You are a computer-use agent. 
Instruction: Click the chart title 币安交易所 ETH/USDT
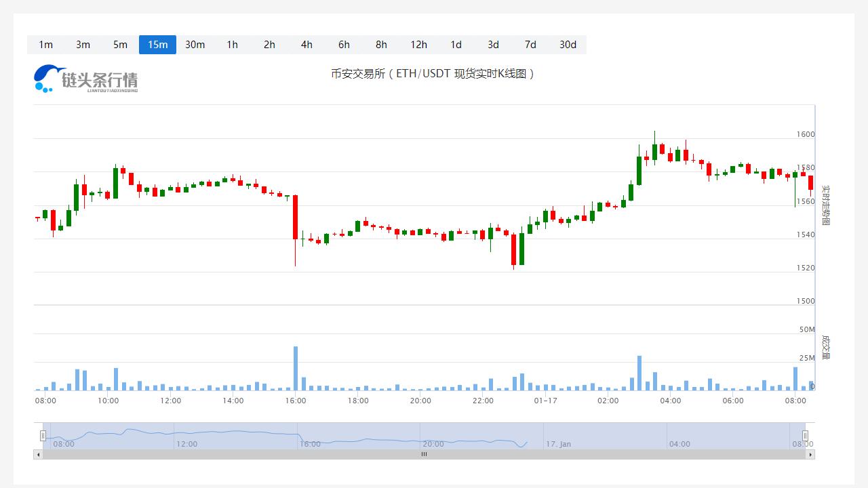pyautogui.click(x=433, y=73)
